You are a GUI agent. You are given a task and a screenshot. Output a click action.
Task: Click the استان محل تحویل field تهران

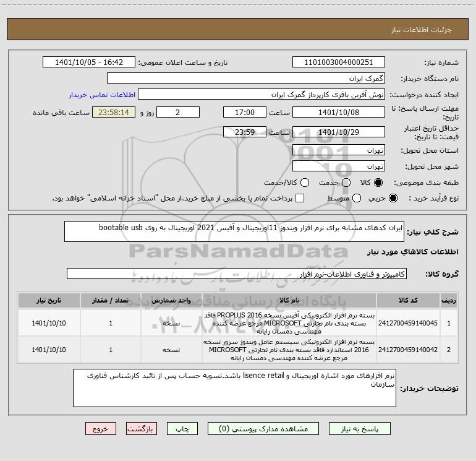point(339,150)
